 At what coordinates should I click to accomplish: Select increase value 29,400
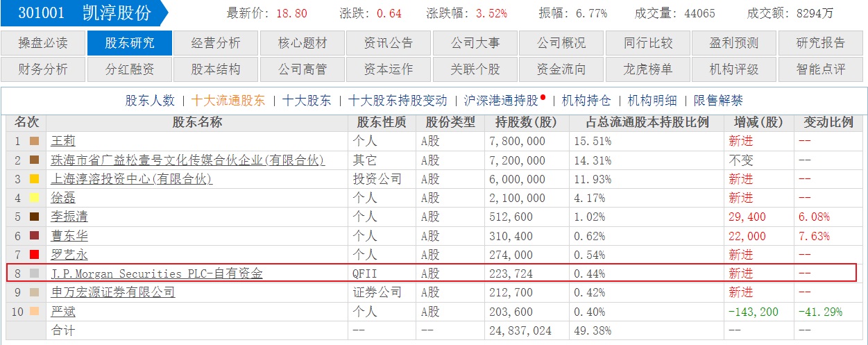[x=747, y=217]
